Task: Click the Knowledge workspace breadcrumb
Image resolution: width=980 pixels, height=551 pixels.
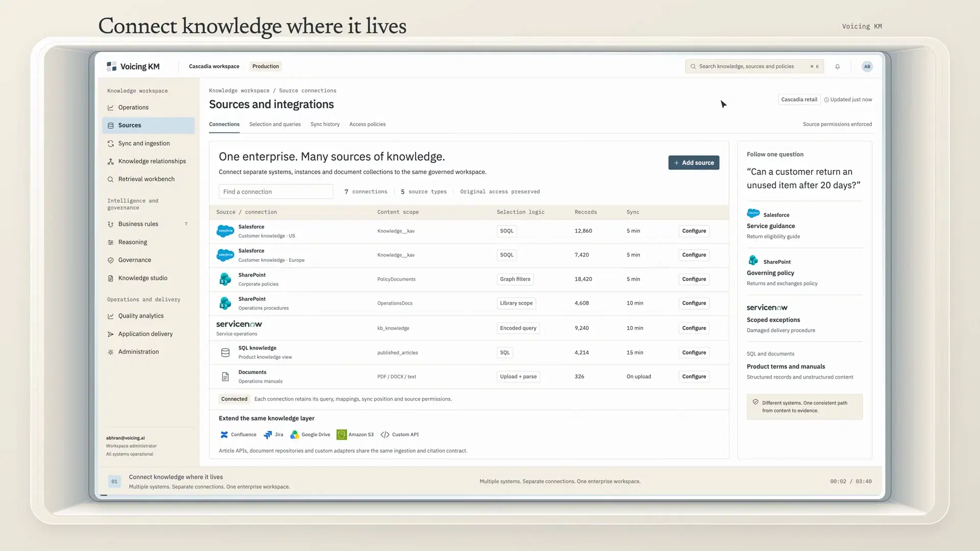Action: click(x=239, y=91)
